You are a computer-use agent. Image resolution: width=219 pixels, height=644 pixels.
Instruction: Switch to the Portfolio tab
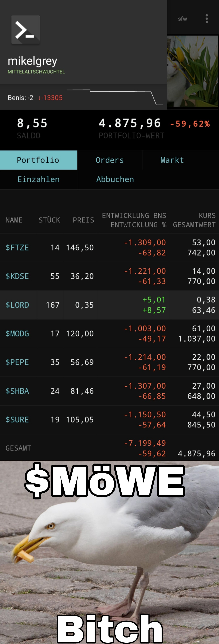[38, 160]
